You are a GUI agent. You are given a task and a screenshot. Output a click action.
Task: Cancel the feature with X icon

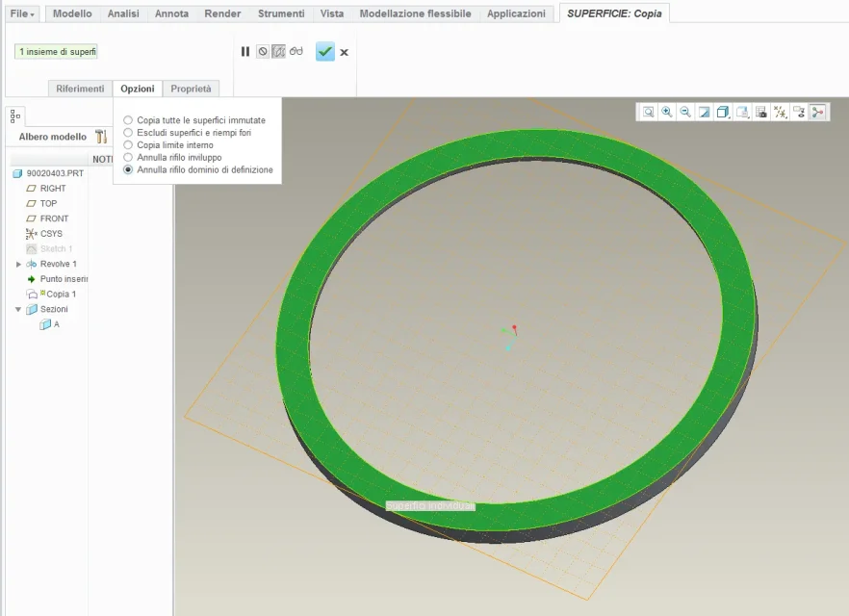345,52
